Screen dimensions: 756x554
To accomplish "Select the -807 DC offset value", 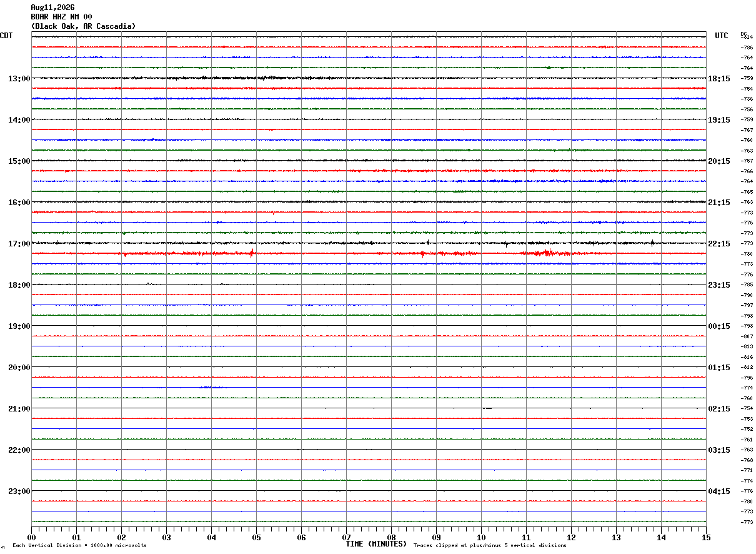I will click(747, 336).
